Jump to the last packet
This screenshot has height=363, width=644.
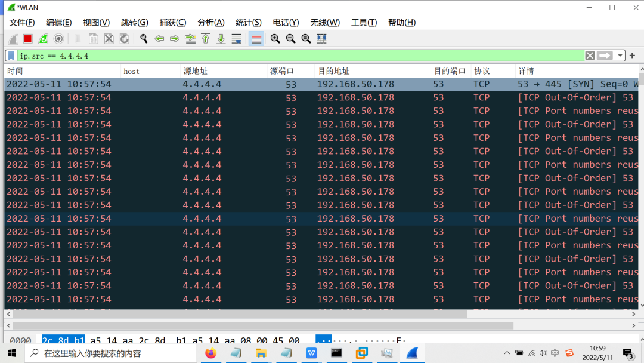[x=221, y=39]
